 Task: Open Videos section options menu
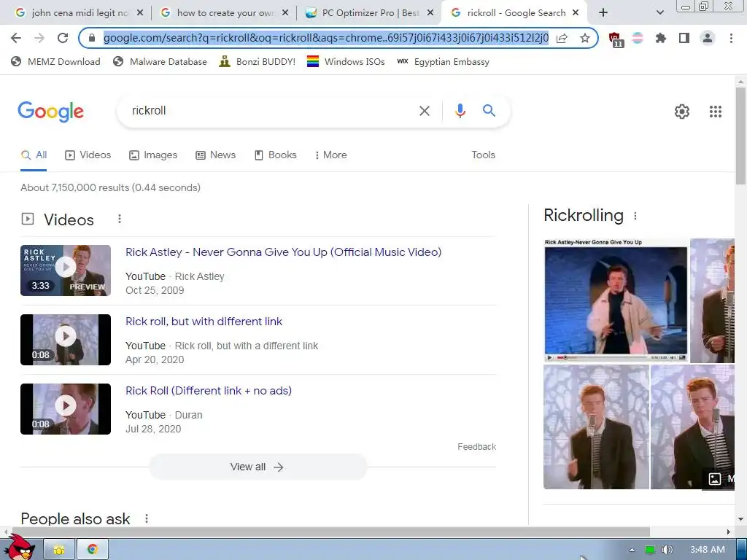point(120,219)
